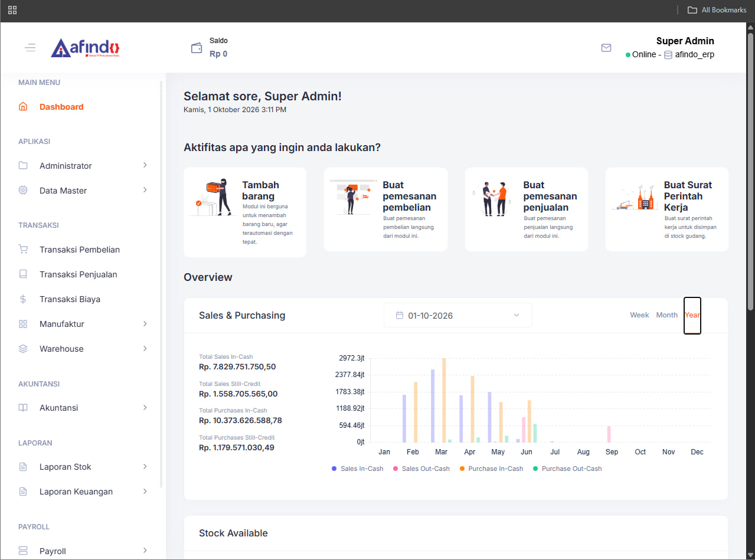This screenshot has height=560, width=755.
Task: Expand the Warehouse menu chevron
Action: (145, 348)
